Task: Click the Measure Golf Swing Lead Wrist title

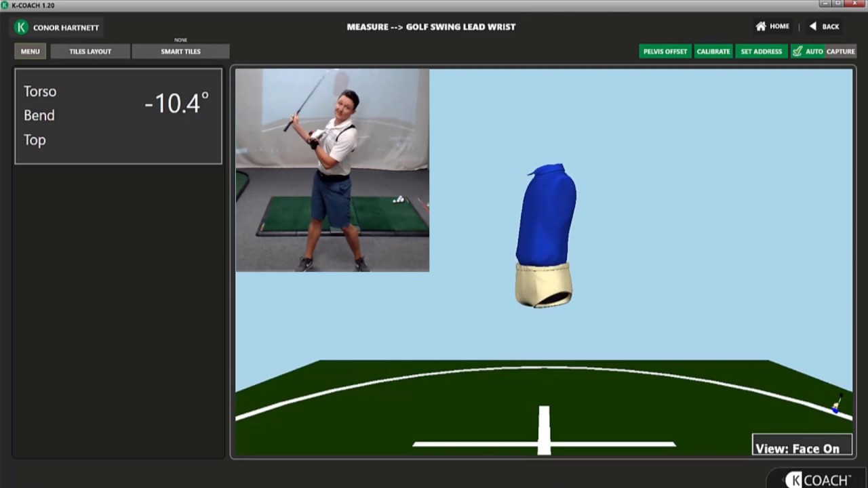Action: (431, 27)
